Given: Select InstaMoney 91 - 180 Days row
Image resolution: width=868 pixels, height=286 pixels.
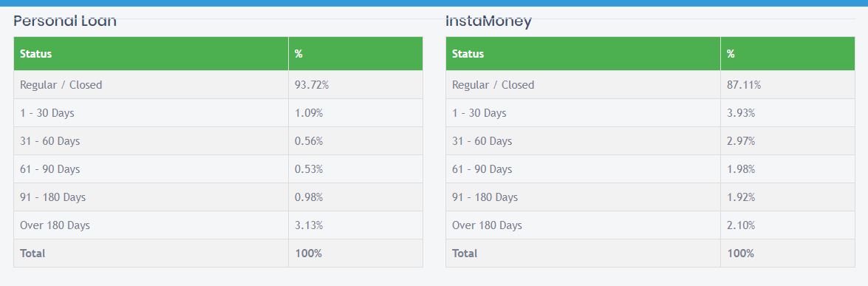Looking at the screenshot, I should [651, 197].
